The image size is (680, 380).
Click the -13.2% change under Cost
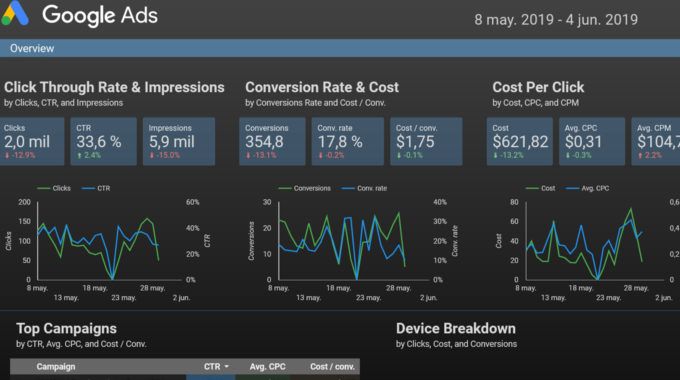(x=508, y=155)
